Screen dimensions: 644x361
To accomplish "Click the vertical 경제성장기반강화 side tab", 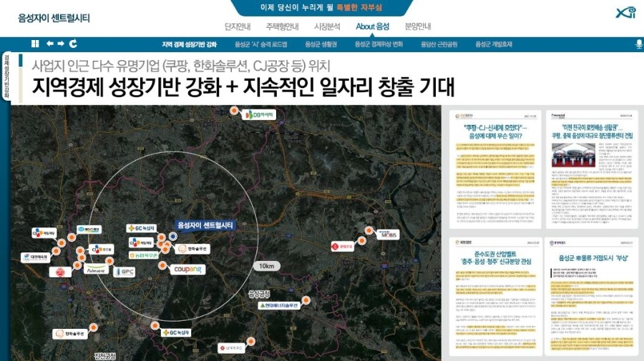I will coord(6,76).
